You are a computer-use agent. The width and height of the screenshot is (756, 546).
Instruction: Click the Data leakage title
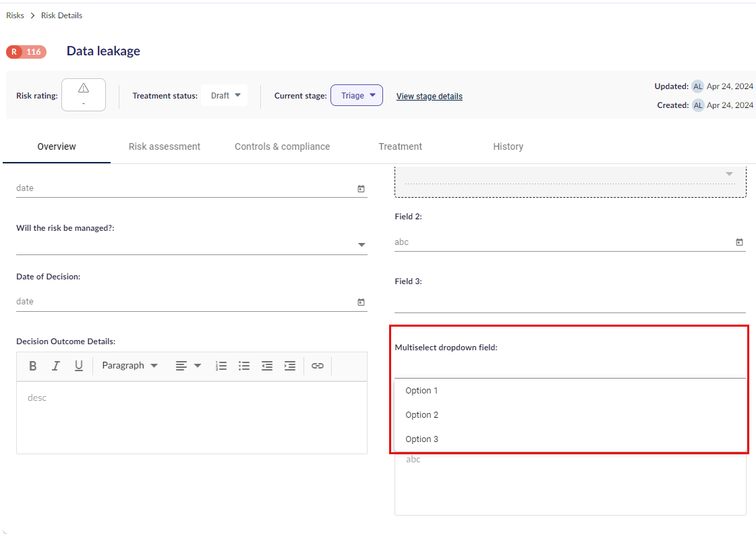(103, 51)
